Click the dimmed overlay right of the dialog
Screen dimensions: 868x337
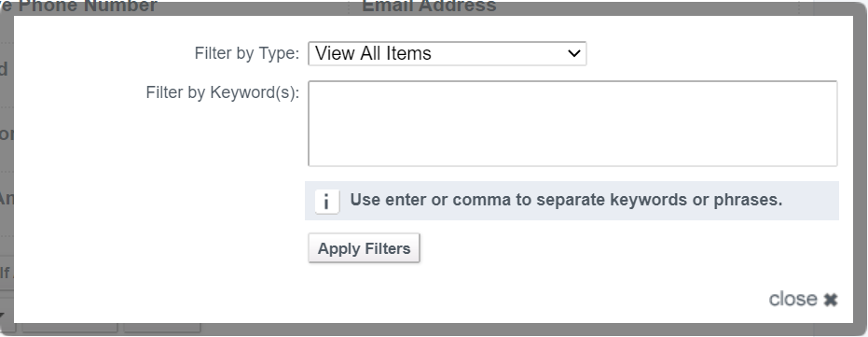tap(861, 166)
